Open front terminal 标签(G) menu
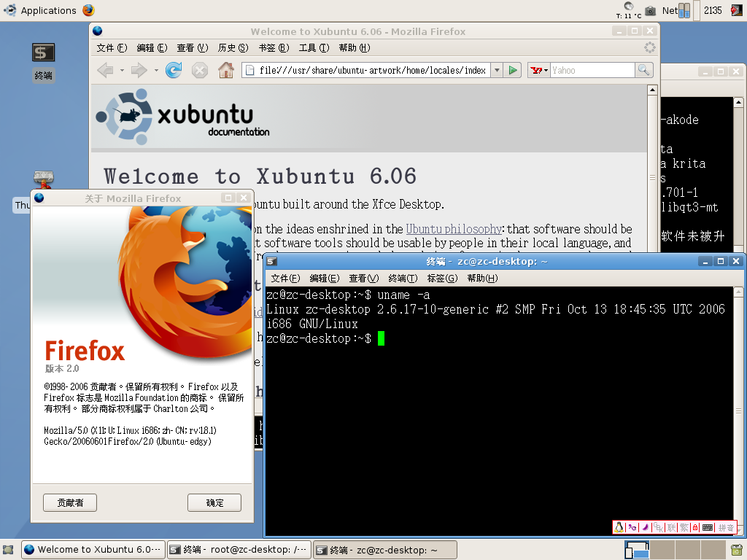Image resolution: width=747 pixels, height=560 pixels. (x=442, y=278)
